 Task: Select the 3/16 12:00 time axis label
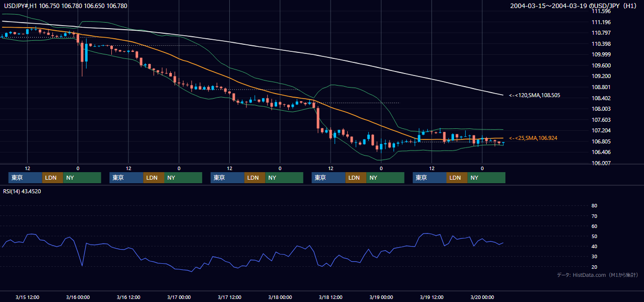coord(128,297)
